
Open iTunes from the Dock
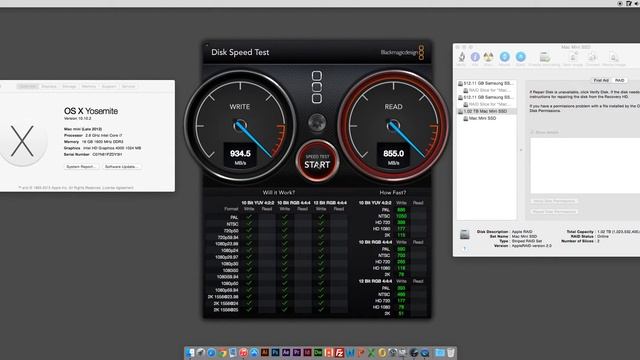pyautogui.click(x=243, y=353)
